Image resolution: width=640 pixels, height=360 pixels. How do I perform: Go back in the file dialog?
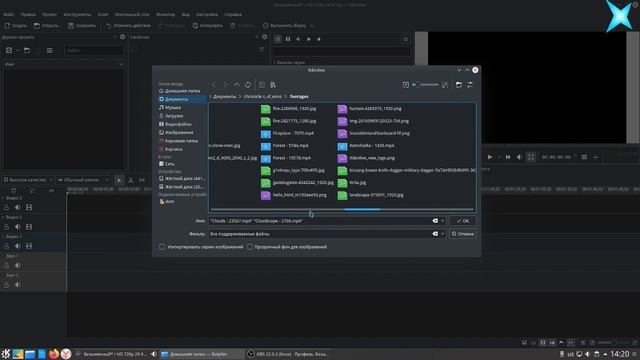(214, 84)
